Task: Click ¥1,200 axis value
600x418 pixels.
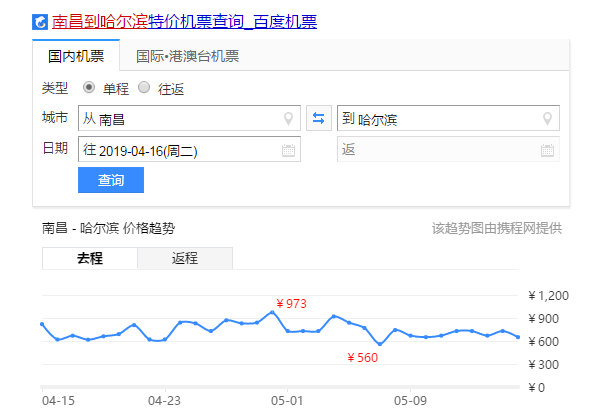Action: pyautogui.click(x=548, y=296)
